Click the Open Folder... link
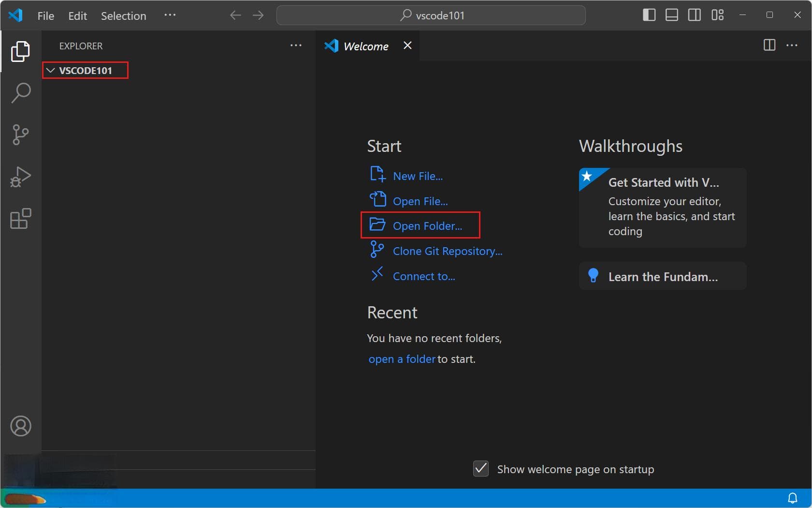 click(x=427, y=226)
